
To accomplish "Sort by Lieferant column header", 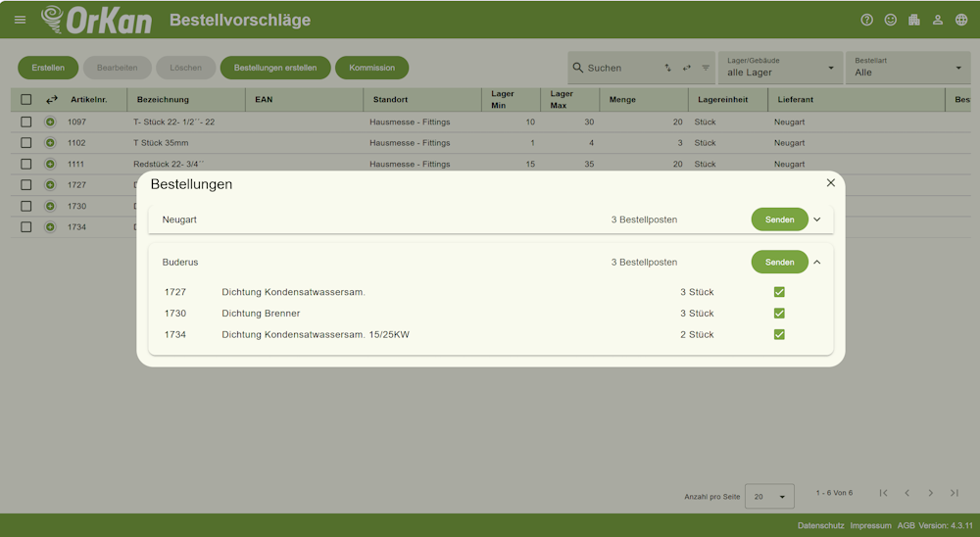I will pos(796,99).
